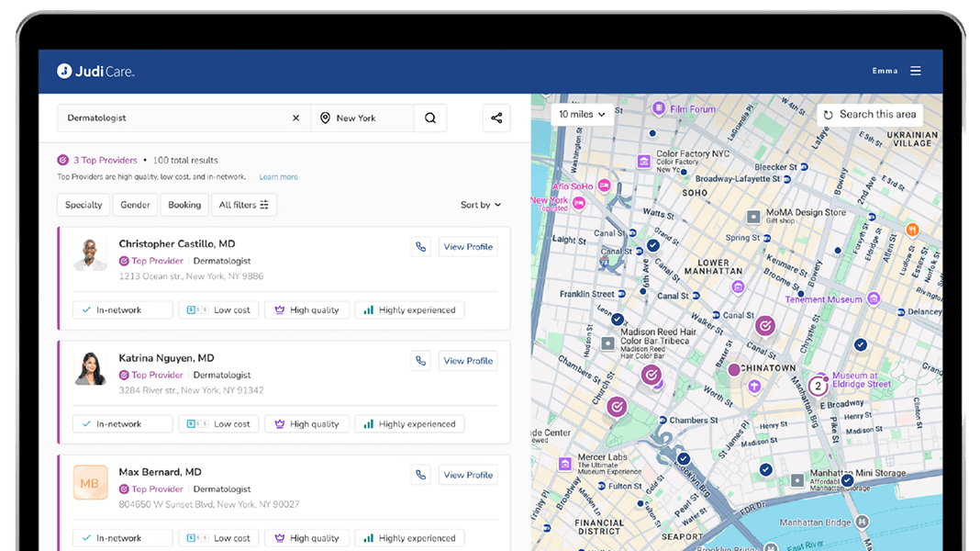Click the JudiCare logo
980x551 pixels.
[95, 72]
